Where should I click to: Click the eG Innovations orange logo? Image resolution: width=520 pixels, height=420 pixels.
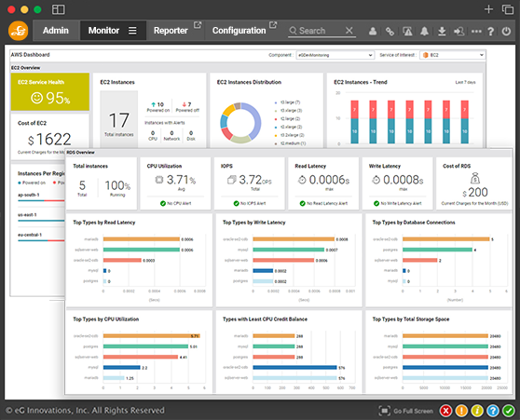[19, 31]
